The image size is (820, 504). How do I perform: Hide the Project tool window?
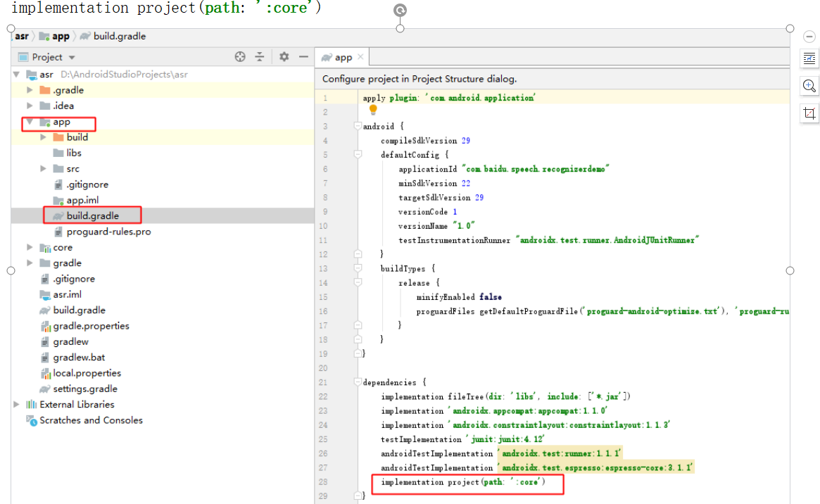point(303,57)
